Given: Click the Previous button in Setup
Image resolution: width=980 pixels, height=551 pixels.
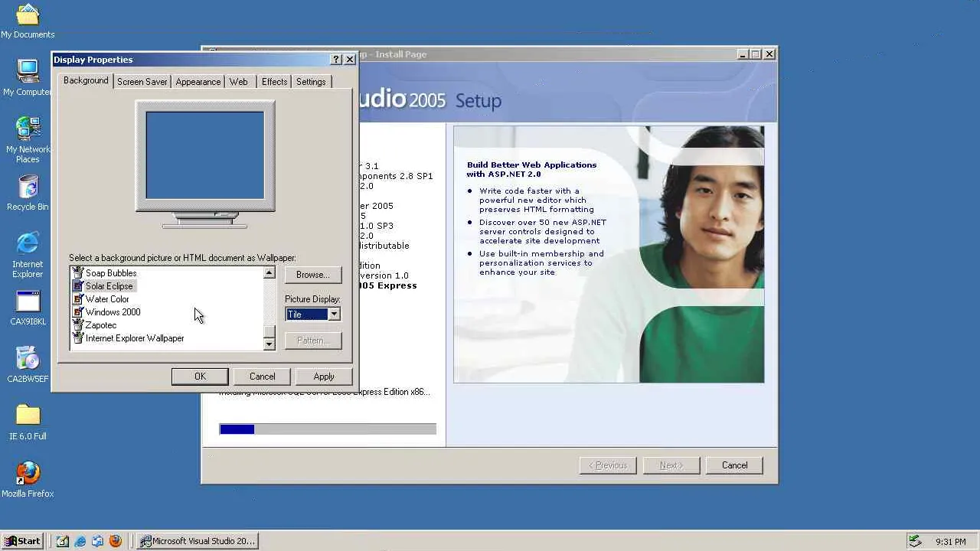Looking at the screenshot, I should pos(608,465).
